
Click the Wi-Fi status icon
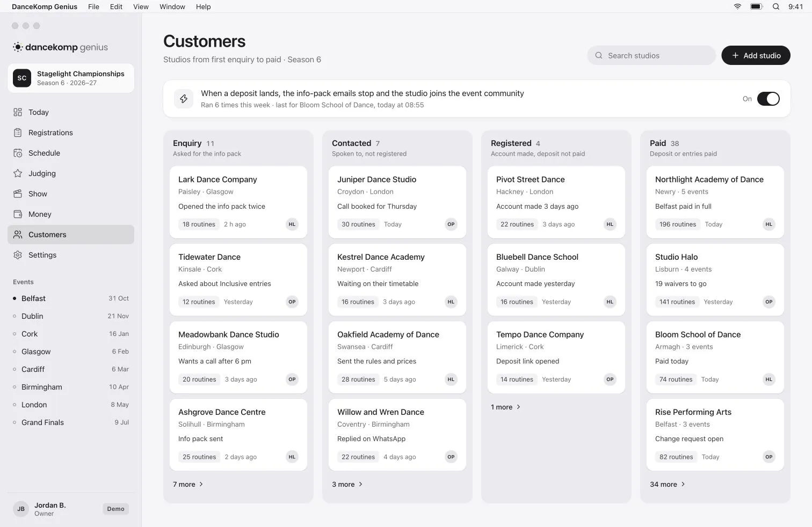pos(737,6)
